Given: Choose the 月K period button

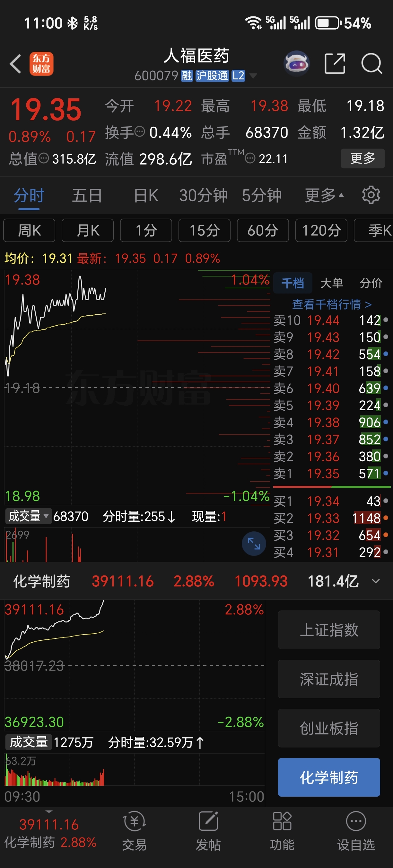Looking at the screenshot, I should click(87, 231).
